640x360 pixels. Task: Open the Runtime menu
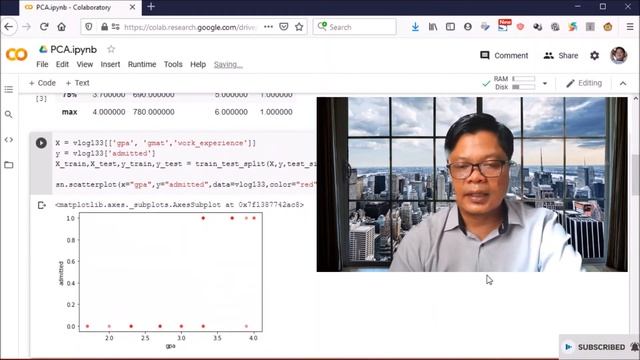(142, 64)
